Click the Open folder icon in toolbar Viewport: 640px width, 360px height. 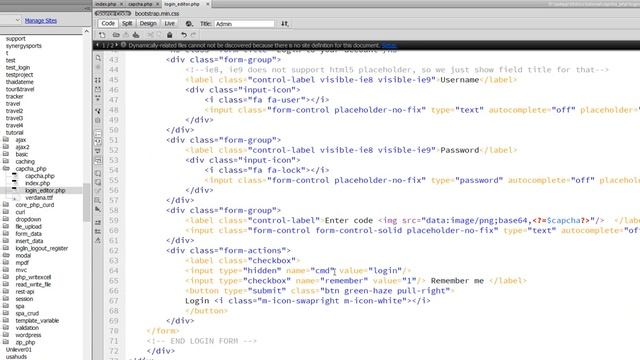(116, 35)
